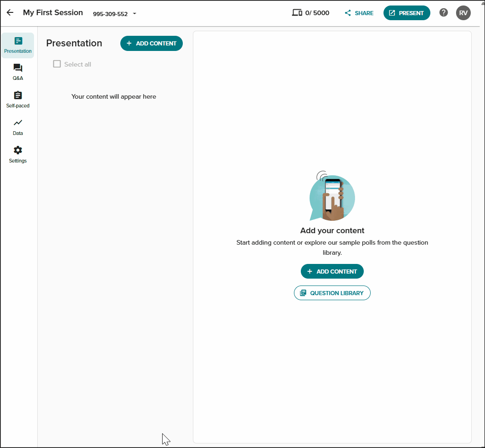Screen dimensions: 485x448
Task: Go back using the left arrow icon
Action: (x=10, y=13)
